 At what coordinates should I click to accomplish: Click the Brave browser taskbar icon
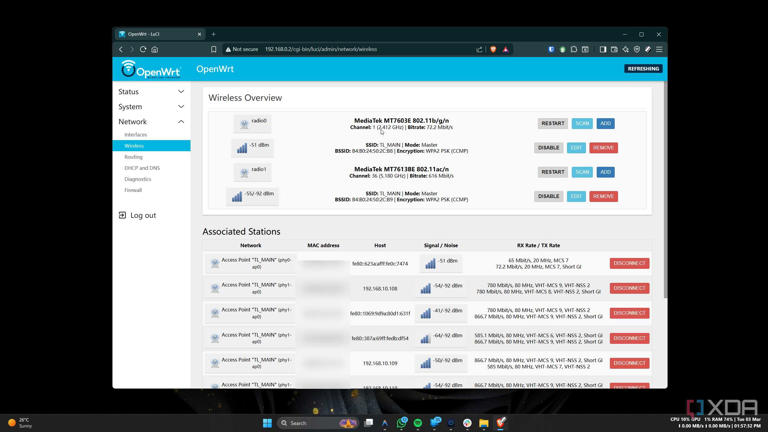pos(501,423)
